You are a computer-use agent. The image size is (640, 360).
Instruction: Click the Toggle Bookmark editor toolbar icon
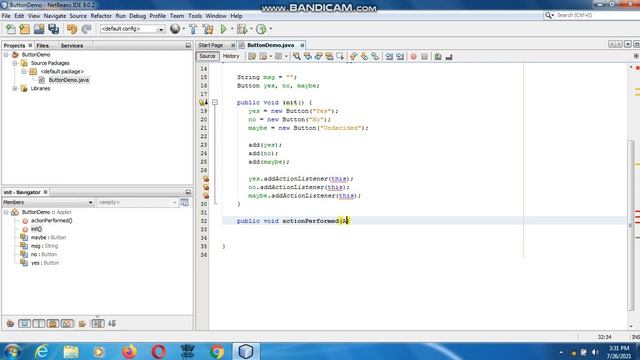[375, 57]
